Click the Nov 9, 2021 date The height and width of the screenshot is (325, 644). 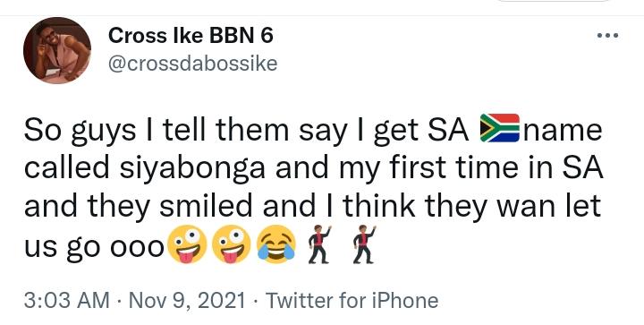pyautogui.click(x=187, y=300)
